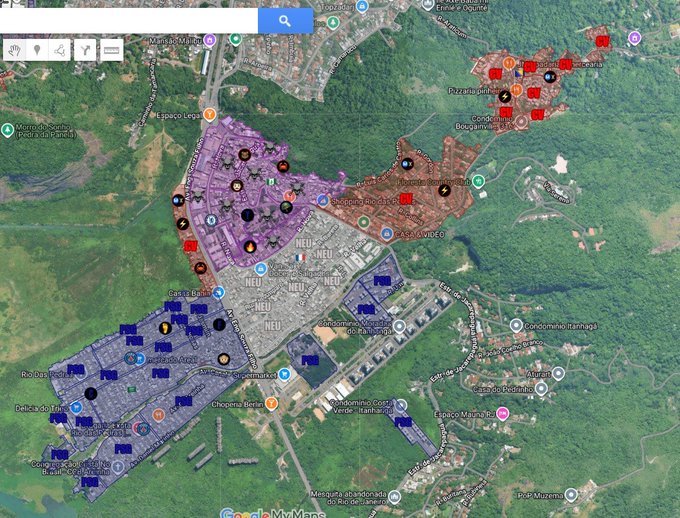
Task: Click the Delícia do Trigo blue marker
Action: tap(76, 408)
